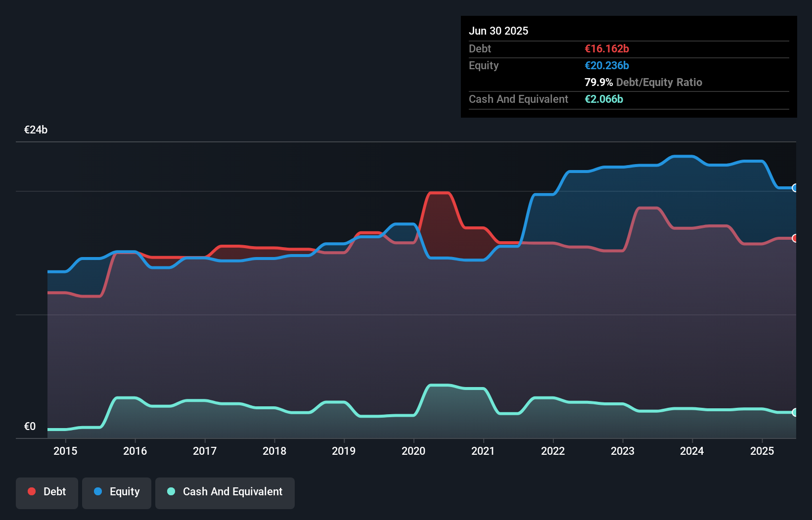Select the Cash endpoint marker on the chart
The height and width of the screenshot is (520, 812).
pos(795,412)
